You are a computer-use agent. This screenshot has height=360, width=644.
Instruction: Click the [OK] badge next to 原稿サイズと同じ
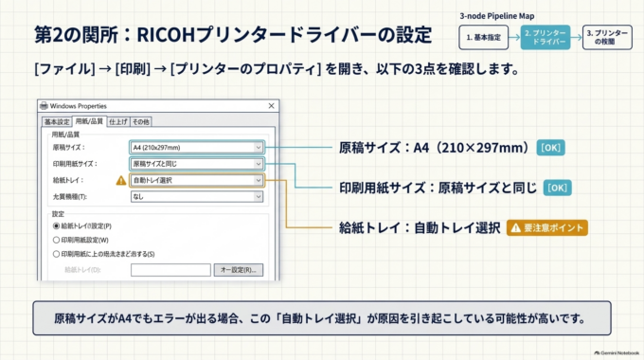pos(557,188)
